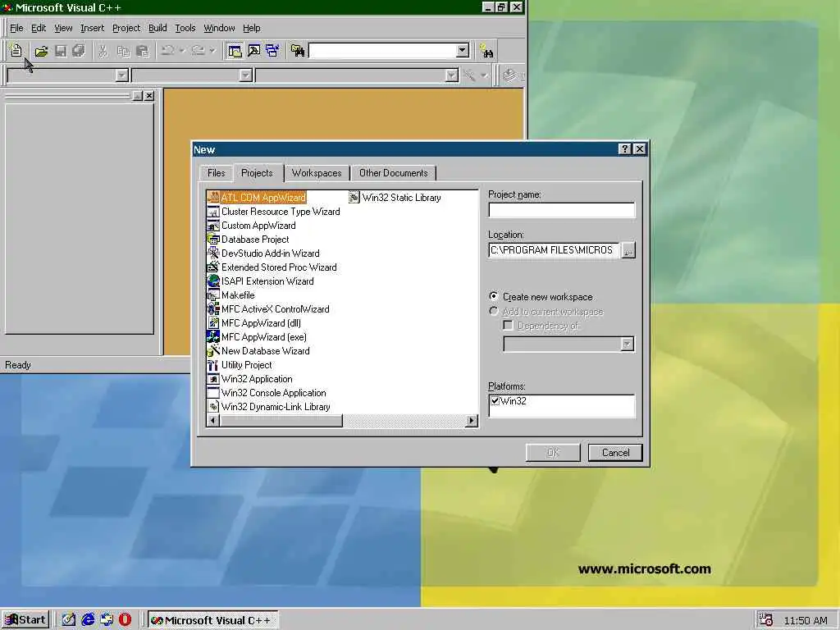Select DevStudio Add-in Wizard
This screenshot has width=840, height=630.
pyautogui.click(x=263, y=253)
